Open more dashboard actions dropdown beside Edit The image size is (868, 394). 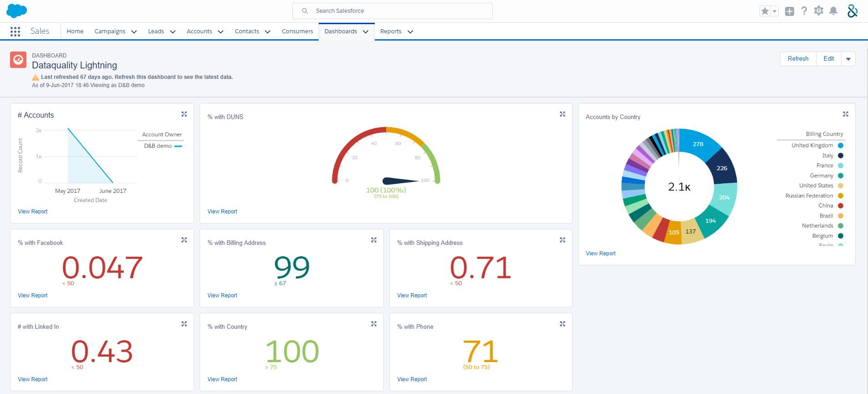848,59
